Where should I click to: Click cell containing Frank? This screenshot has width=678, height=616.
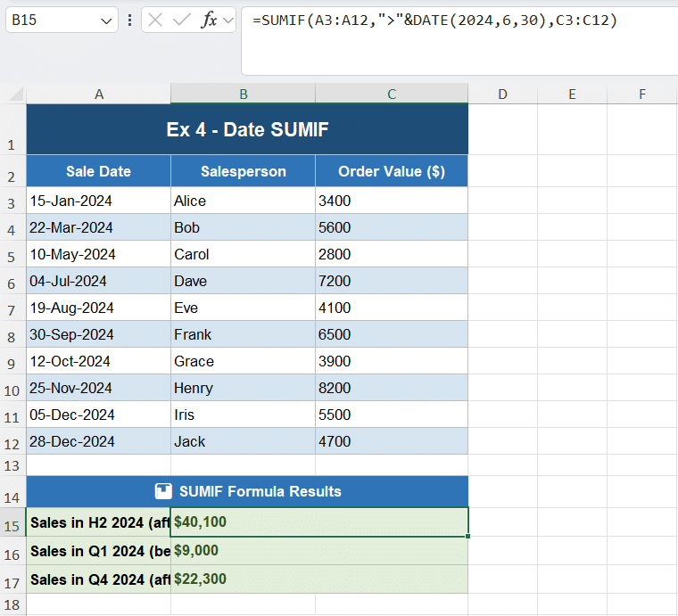[243, 334]
